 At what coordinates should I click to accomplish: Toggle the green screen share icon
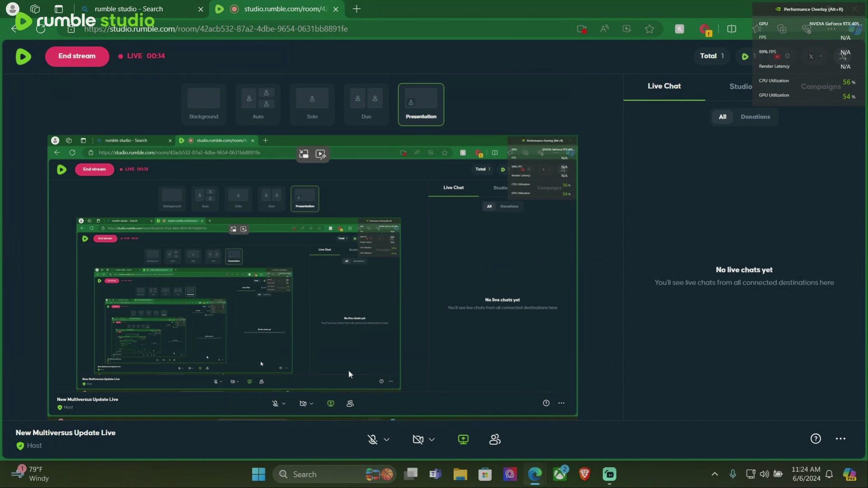pos(463,439)
